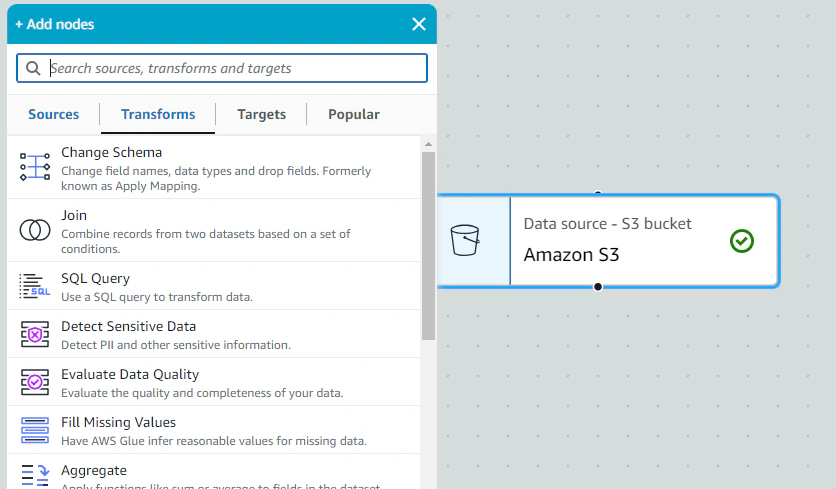Choose the SQL Query transform
This screenshot has width=836, height=489.
[x=214, y=286]
